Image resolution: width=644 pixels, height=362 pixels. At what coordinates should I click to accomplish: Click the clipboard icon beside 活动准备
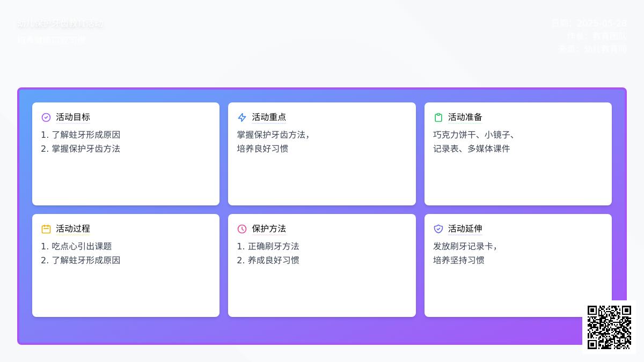[x=438, y=117]
